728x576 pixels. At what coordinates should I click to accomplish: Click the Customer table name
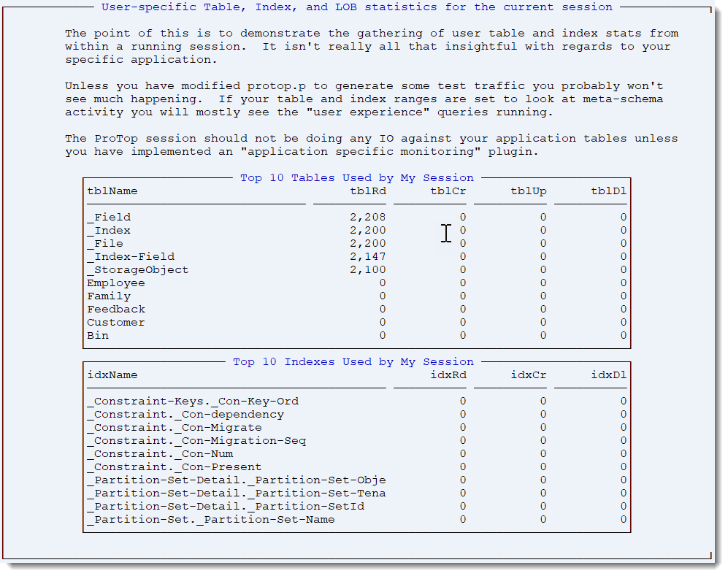coord(116,323)
